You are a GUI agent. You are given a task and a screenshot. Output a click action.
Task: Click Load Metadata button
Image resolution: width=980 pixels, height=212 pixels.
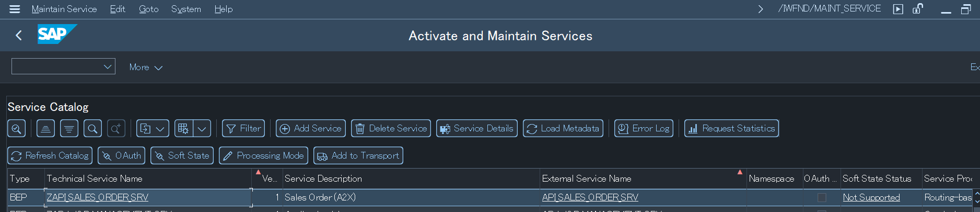point(563,128)
